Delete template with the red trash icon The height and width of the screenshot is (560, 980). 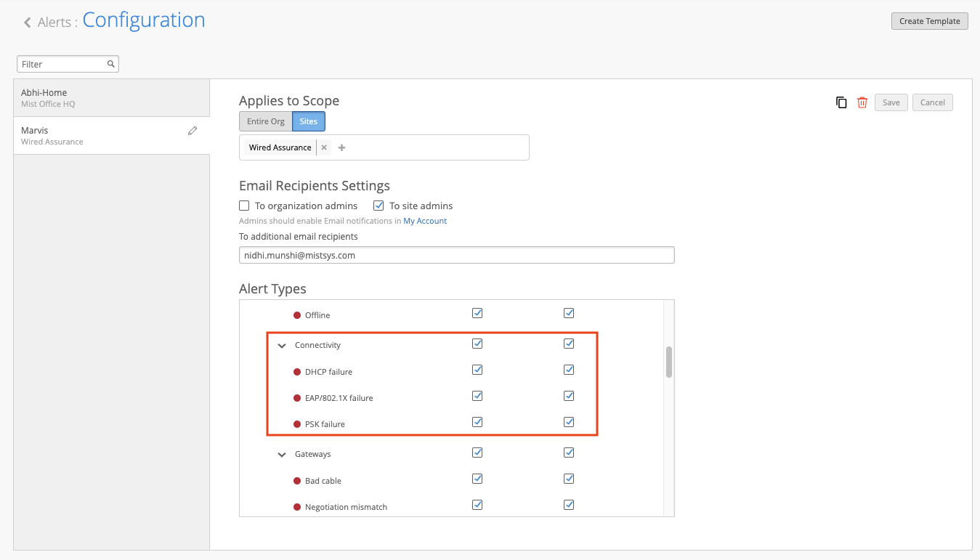pos(862,102)
